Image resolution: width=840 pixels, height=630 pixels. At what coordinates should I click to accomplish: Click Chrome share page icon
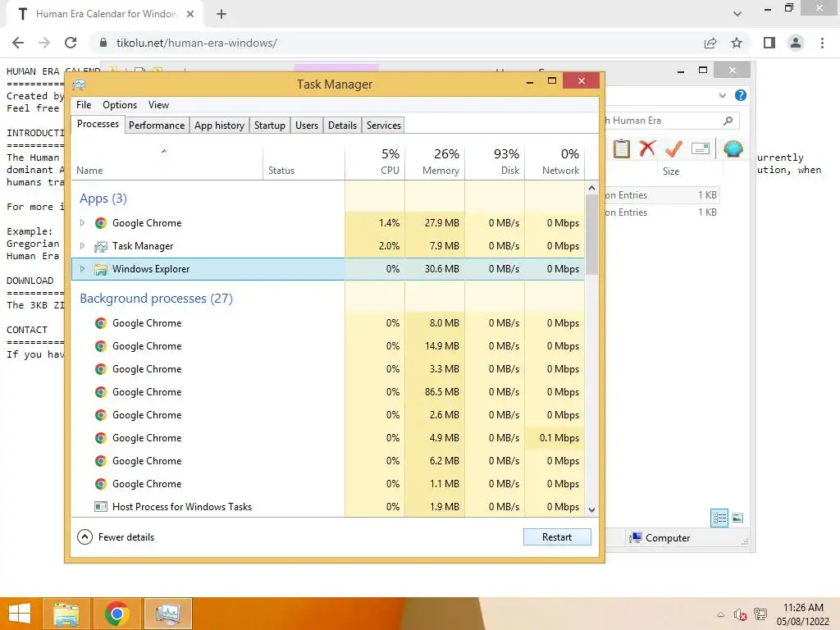(710, 43)
